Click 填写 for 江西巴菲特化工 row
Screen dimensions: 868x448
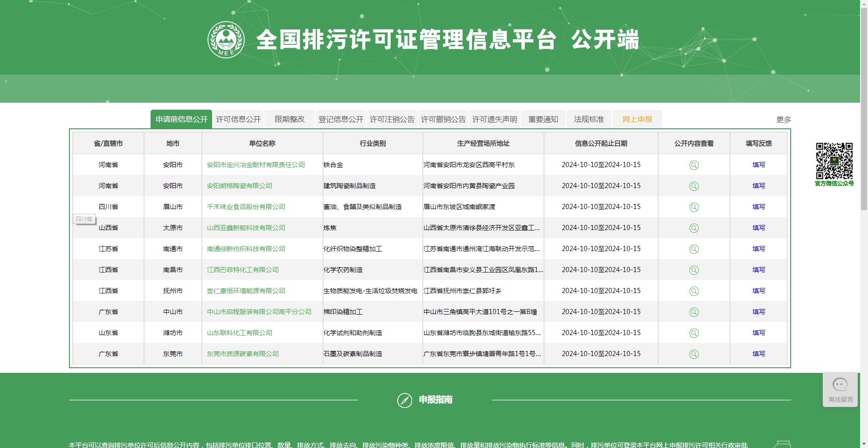point(759,270)
